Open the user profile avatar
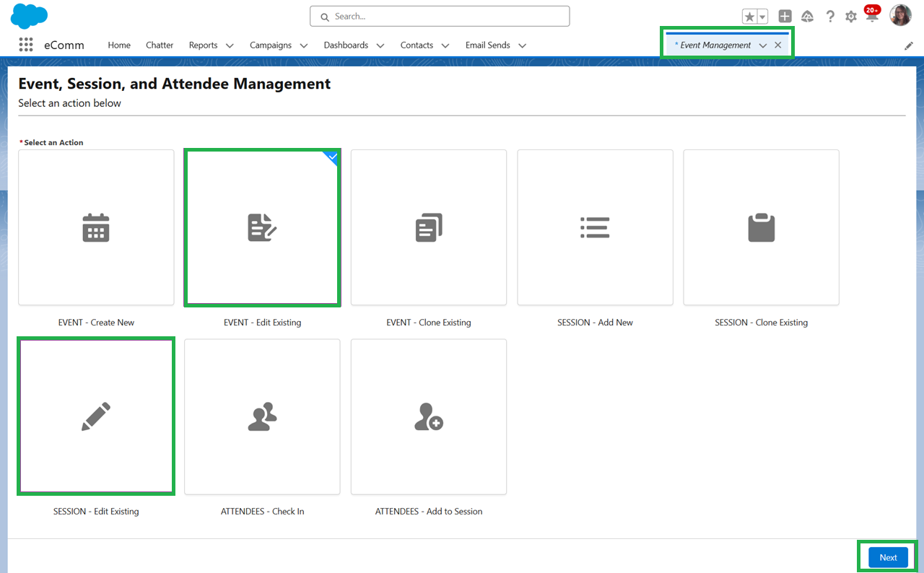Image resolution: width=924 pixels, height=573 pixels. [900, 15]
